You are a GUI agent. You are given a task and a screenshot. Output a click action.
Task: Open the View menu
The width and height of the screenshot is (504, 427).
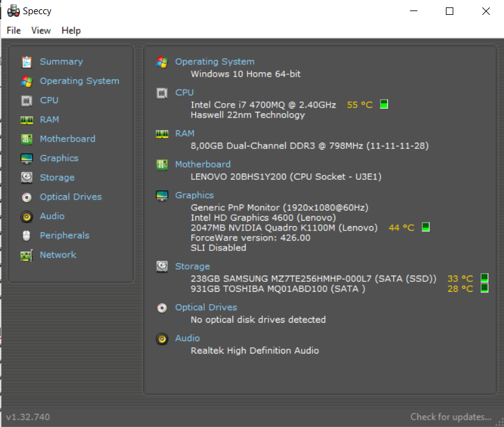point(41,30)
